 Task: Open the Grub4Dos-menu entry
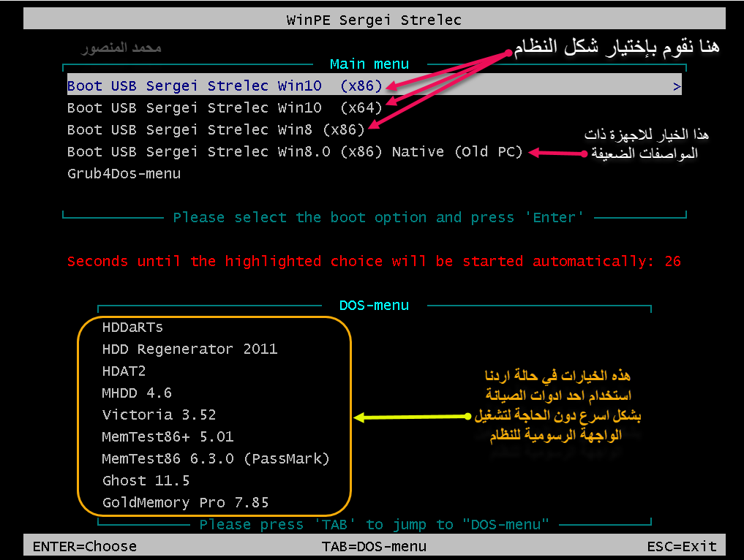(x=124, y=173)
